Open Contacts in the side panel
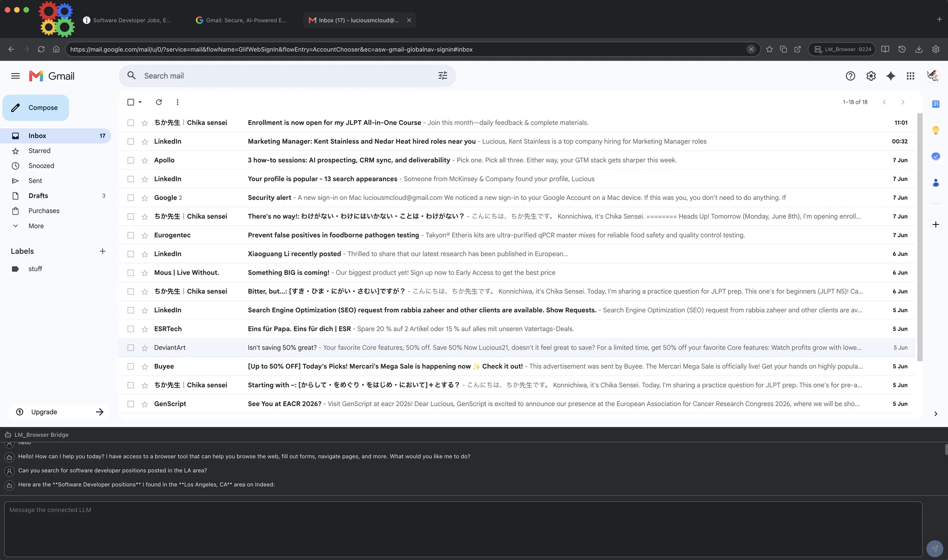Viewport: 948px width, 560px height. coord(936,183)
